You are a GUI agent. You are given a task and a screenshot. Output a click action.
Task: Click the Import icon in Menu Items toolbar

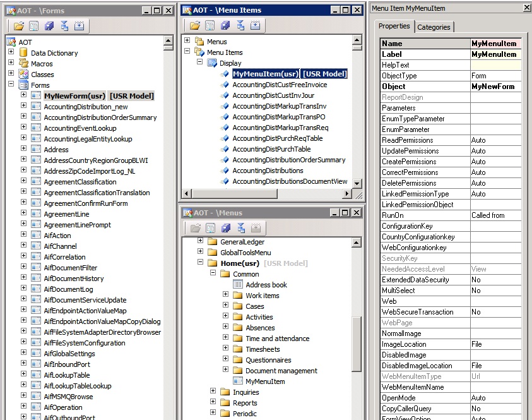pyautogui.click(x=240, y=25)
